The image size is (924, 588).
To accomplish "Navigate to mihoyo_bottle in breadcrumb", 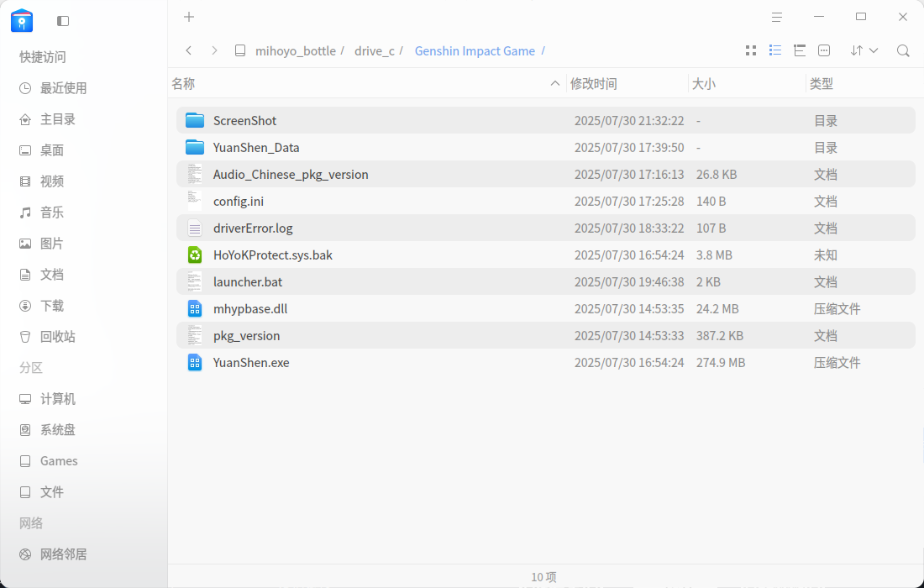I will pyautogui.click(x=296, y=51).
